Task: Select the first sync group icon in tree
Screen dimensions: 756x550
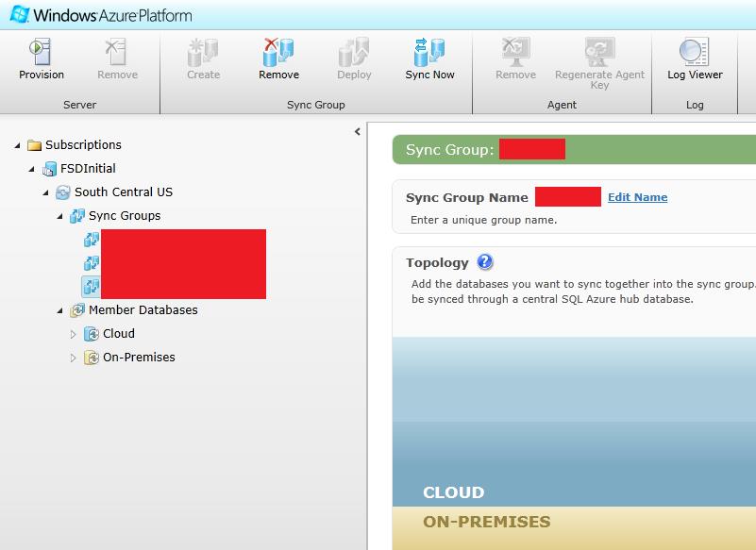Action: pyautogui.click(x=92, y=239)
